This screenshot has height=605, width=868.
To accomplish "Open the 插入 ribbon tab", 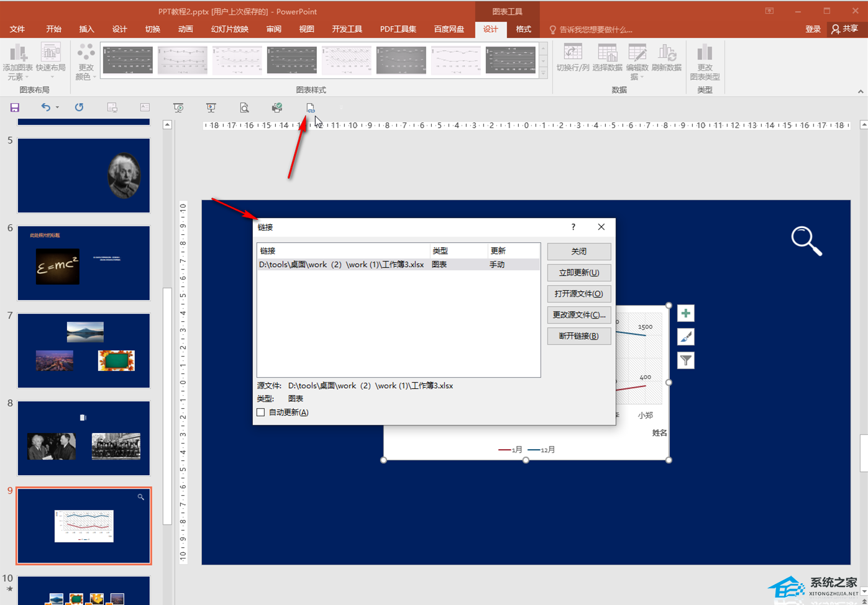I will [86, 29].
